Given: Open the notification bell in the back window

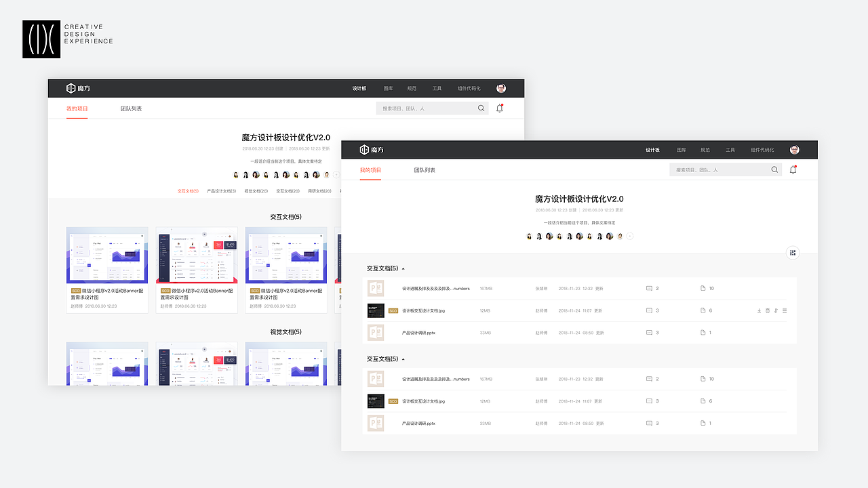Looking at the screenshot, I should coord(500,108).
